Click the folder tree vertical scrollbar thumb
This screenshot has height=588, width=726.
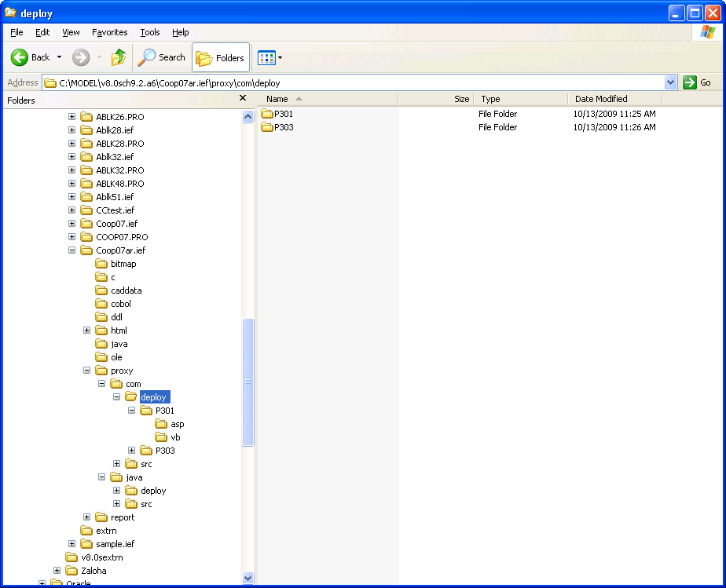pos(248,382)
